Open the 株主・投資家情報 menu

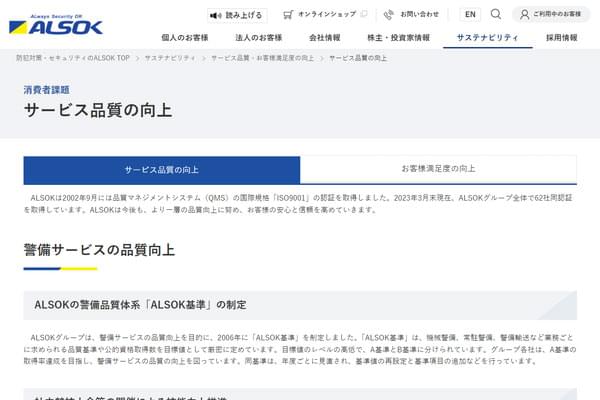coord(399,38)
